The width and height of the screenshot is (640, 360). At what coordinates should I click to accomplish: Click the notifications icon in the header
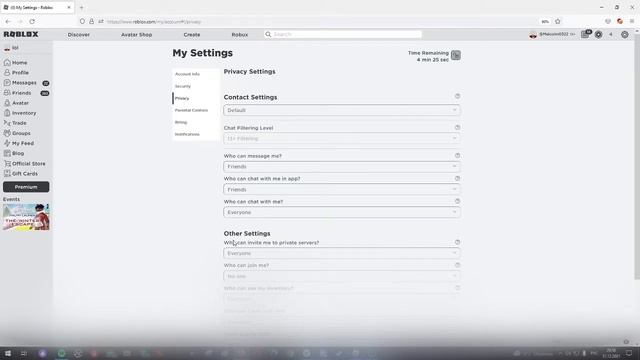pyautogui.click(x=586, y=35)
